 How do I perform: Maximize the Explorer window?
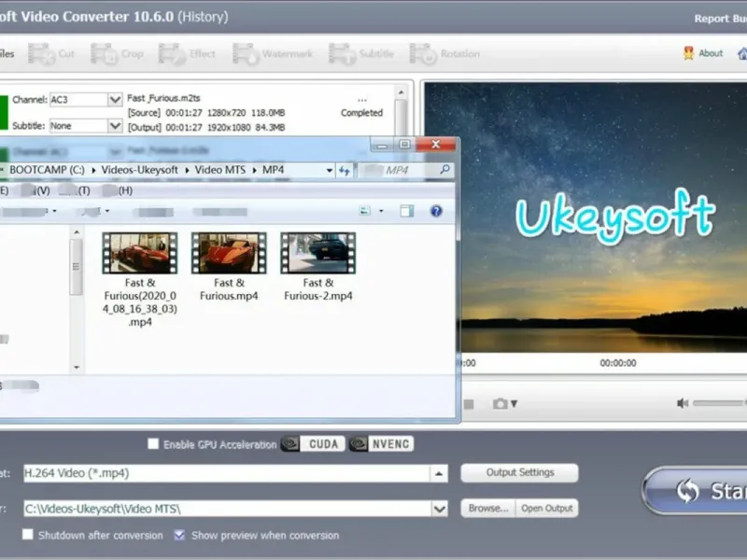point(404,145)
